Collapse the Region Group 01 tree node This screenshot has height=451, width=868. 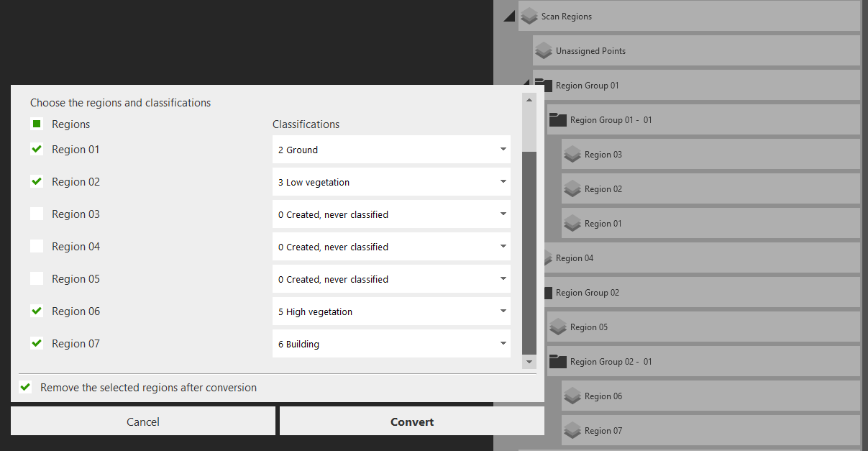[526, 81]
